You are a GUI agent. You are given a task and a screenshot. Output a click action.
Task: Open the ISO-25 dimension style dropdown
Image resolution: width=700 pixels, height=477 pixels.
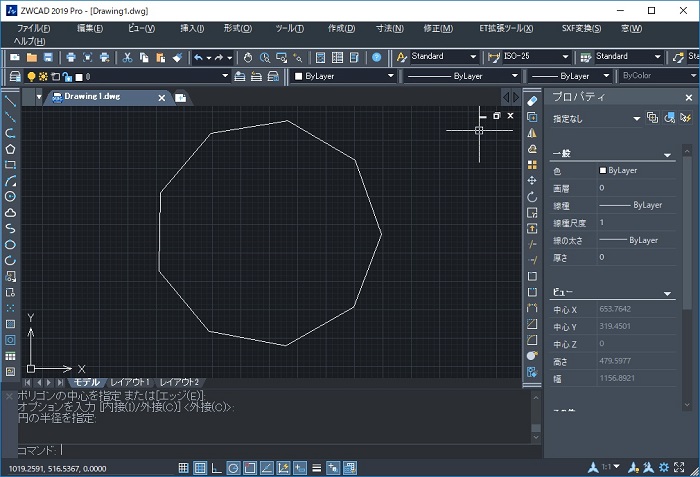tap(565, 57)
